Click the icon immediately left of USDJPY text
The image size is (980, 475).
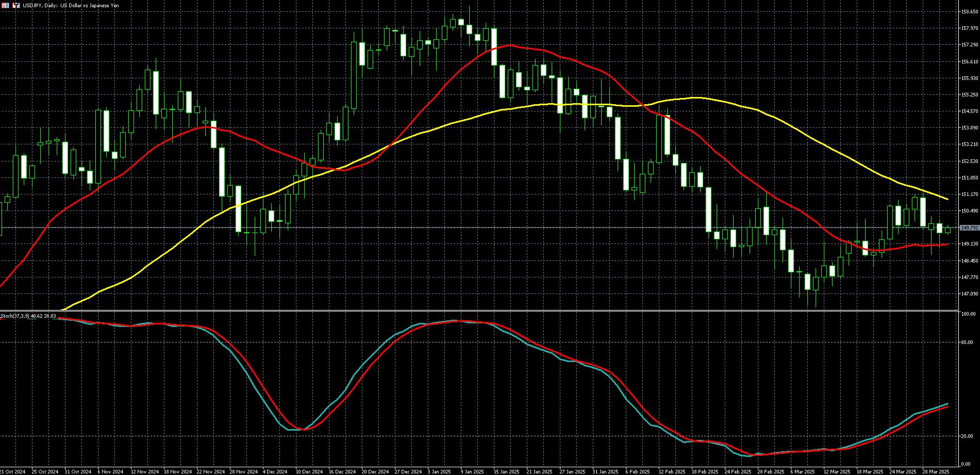[16, 5]
